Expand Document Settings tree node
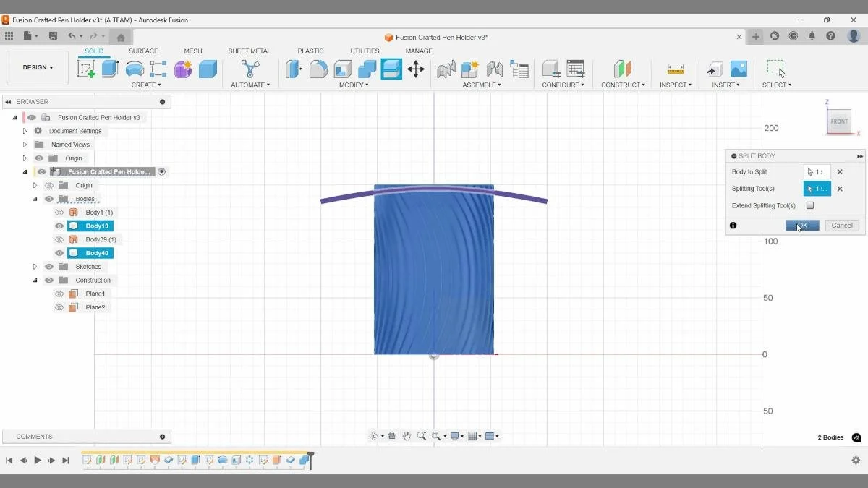The height and width of the screenshot is (488, 868). pyautogui.click(x=25, y=132)
